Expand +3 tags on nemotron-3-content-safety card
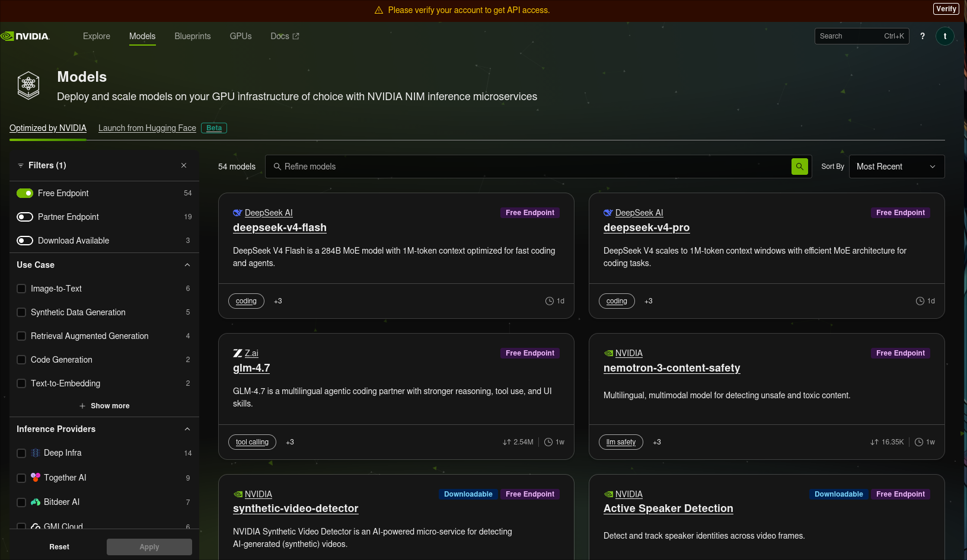 [x=657, y=442]
